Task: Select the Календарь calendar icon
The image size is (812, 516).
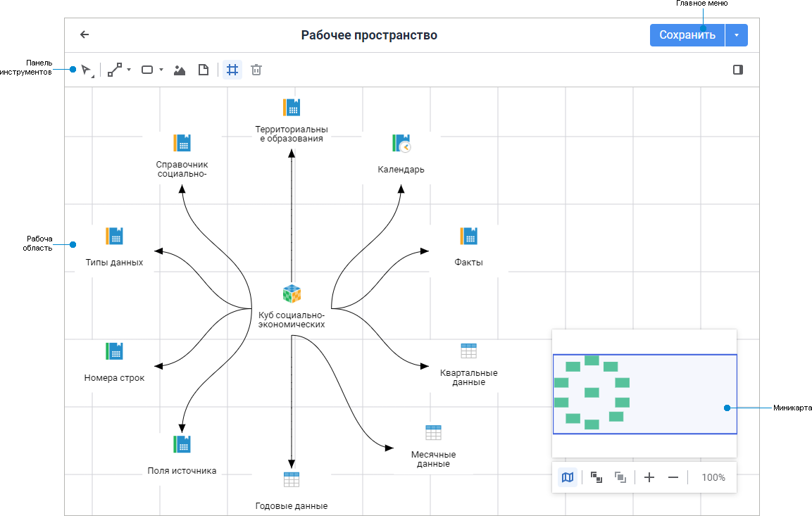Action: [401, 143]
